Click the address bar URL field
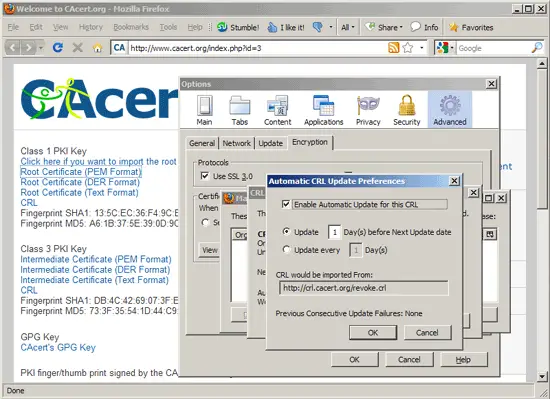 coord(258,48)
